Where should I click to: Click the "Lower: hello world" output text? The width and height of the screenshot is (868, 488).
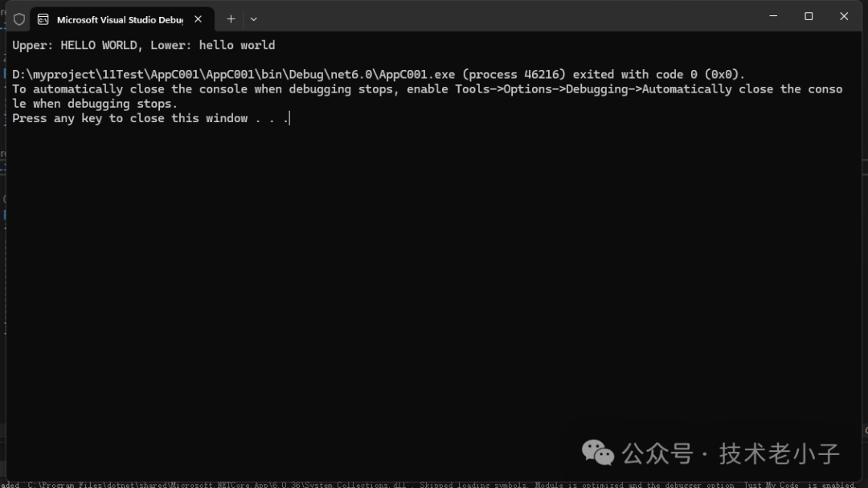pos(213,45)
